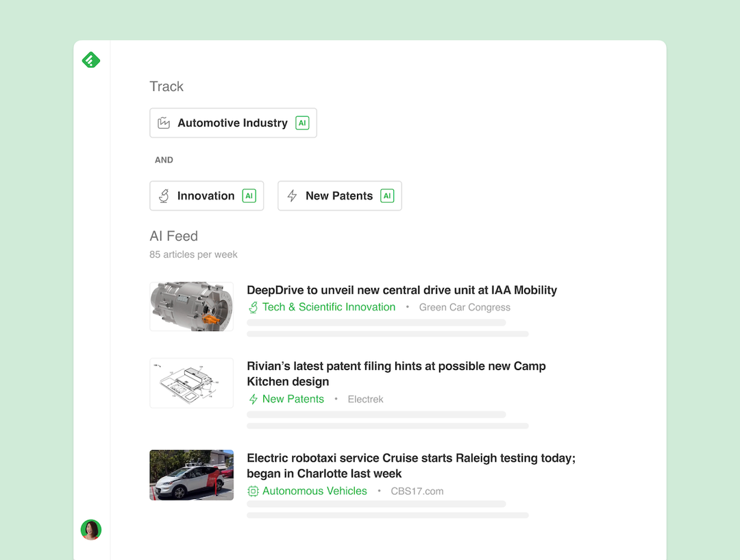The image size is (740, 560).
Task: Open the AND condition selector
Action: click(x=164, y=160)
